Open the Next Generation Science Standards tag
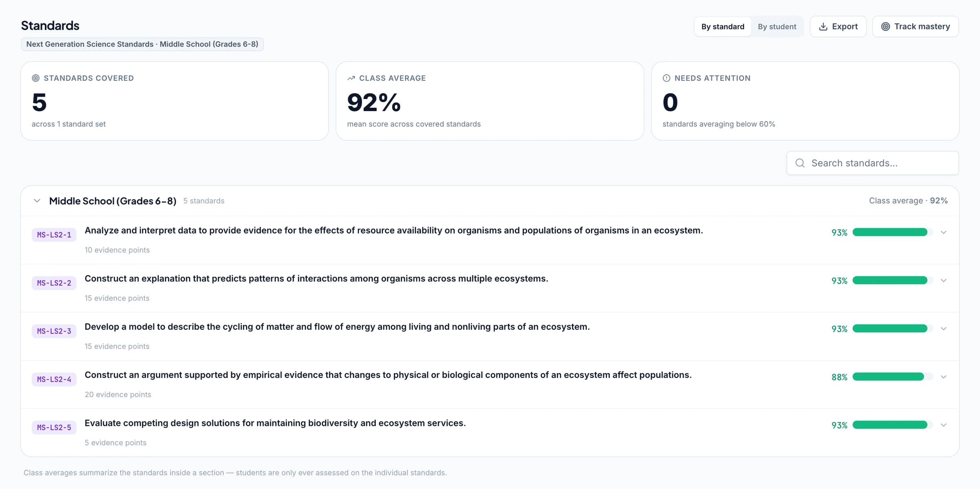The width and height of the screenshot is (980, 489). (142, 44)
